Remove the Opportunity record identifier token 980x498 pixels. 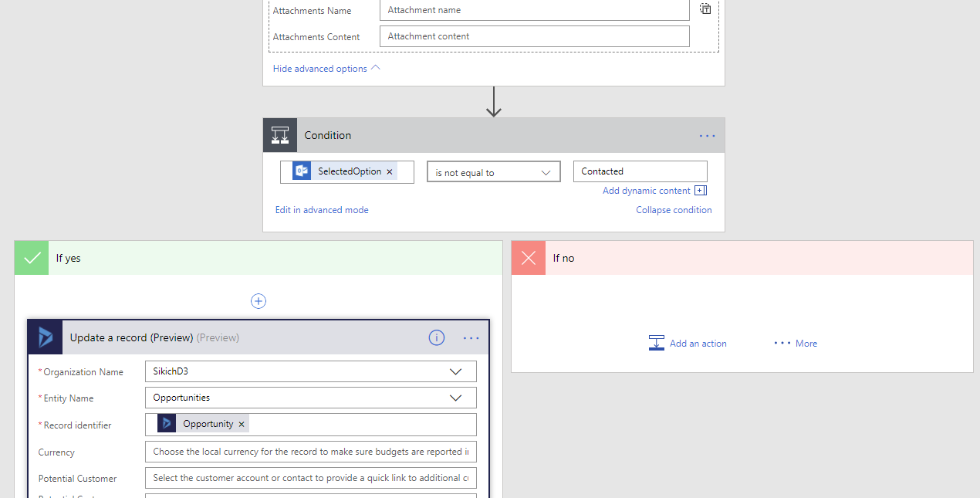pyautogui.click(x=242, y=423)
